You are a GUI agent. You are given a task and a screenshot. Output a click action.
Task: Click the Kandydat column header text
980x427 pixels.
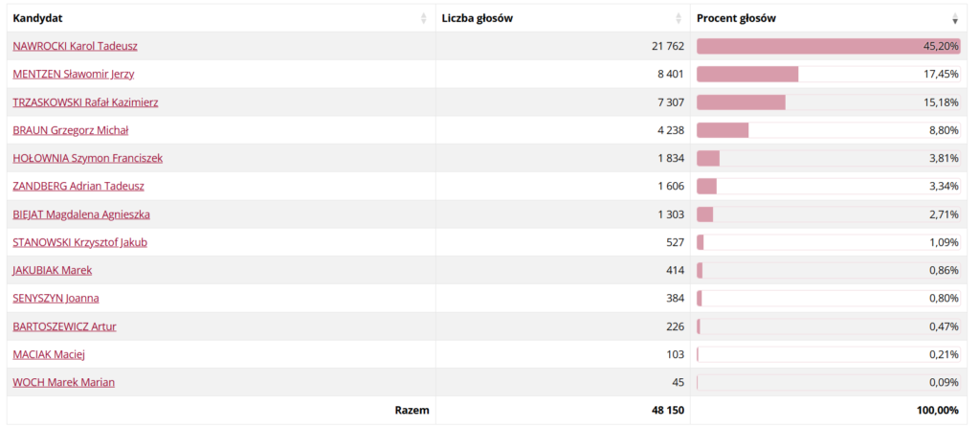pyautogui.click(x=37, y=18)
